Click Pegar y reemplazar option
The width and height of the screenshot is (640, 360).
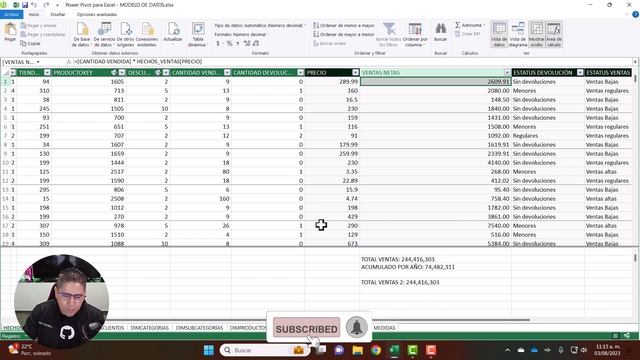pos(43,35)
